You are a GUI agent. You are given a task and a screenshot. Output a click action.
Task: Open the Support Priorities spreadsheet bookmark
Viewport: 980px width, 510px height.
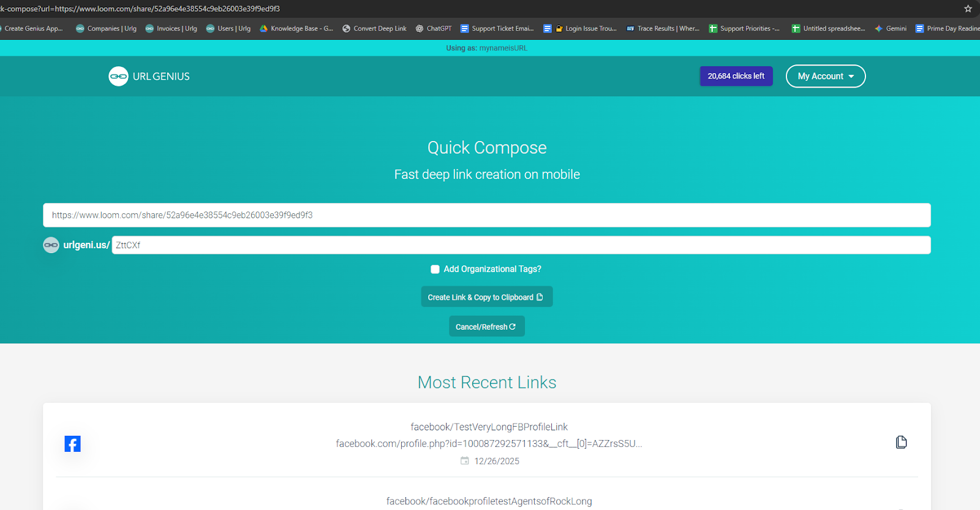[744, 28]
